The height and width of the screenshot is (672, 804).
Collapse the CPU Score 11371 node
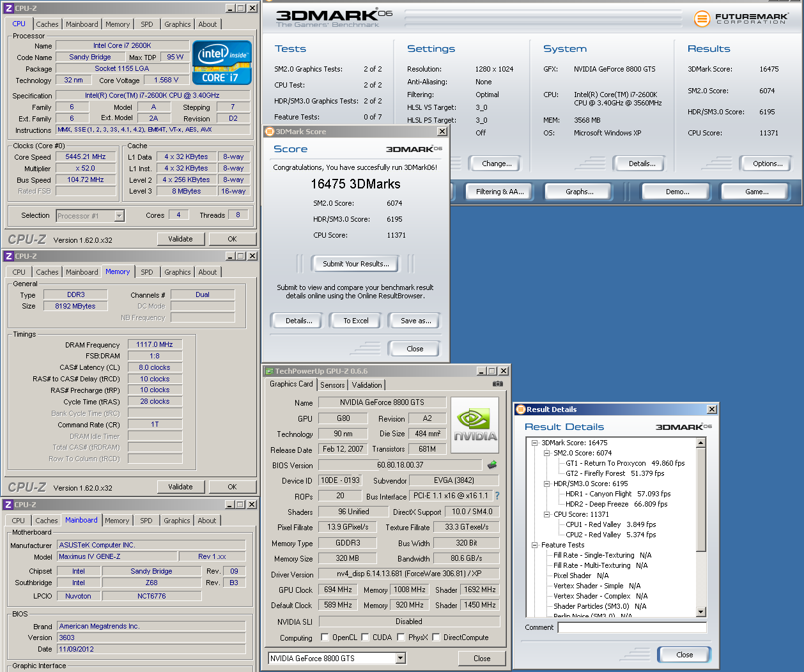547,514
